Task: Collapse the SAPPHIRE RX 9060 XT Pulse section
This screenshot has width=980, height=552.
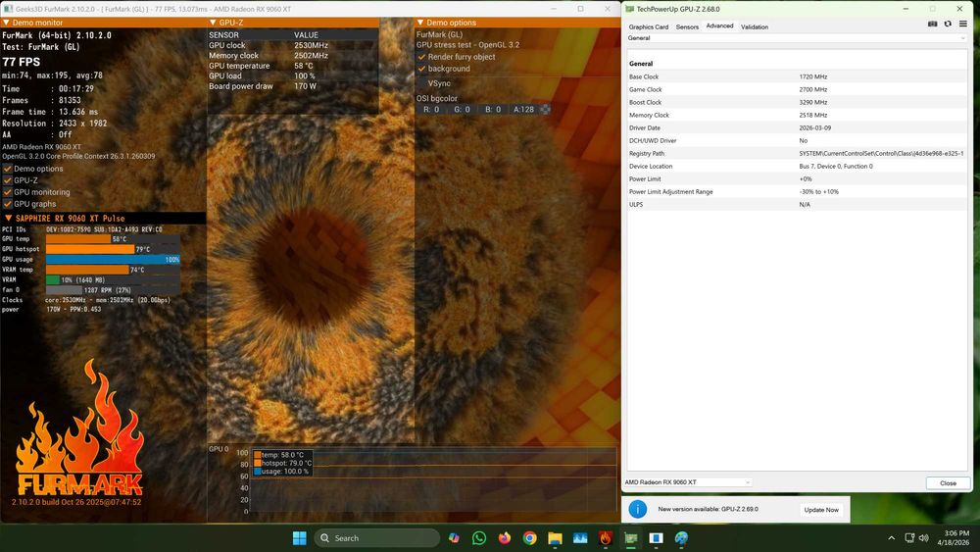Action: tap(8, 219)
